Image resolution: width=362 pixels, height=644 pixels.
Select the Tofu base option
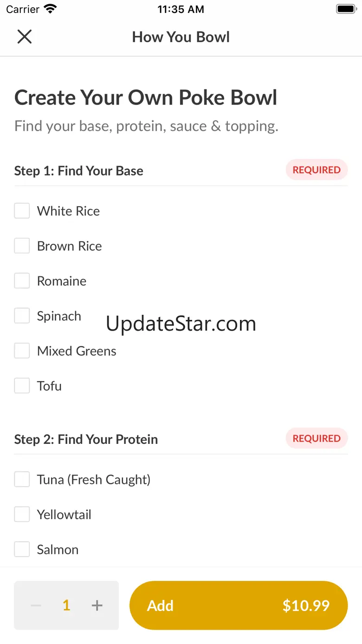click(22, 386)
